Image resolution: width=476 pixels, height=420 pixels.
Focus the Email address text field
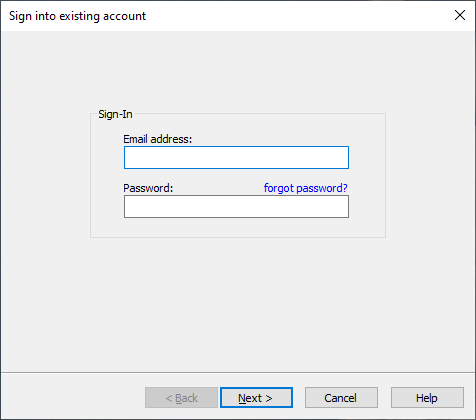pyautogui.click(x=236, y=157)
